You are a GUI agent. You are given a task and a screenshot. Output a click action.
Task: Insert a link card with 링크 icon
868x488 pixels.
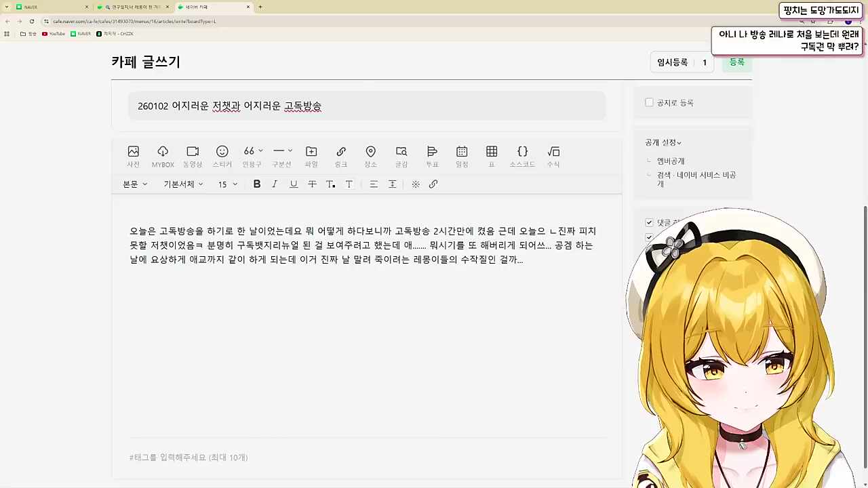tap(341, 156)
